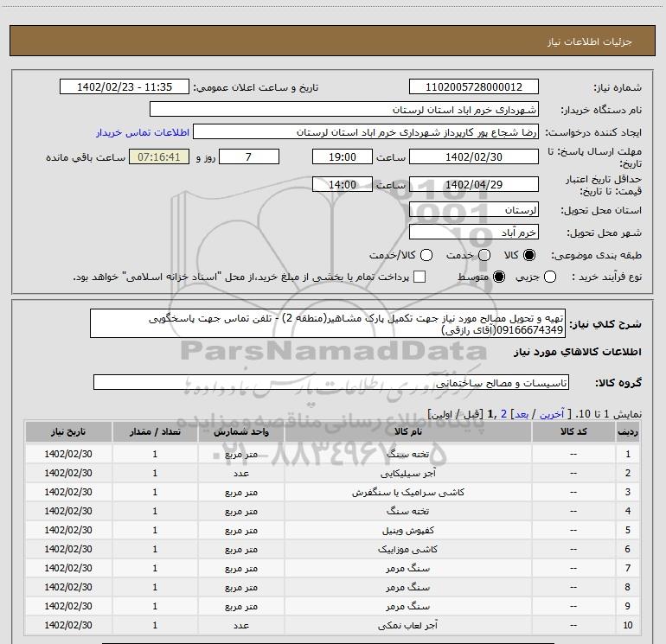Select the کالا/خدمت radio button
Image resolution: width=666 pixels, height=644 pixels.
[426, 255]
